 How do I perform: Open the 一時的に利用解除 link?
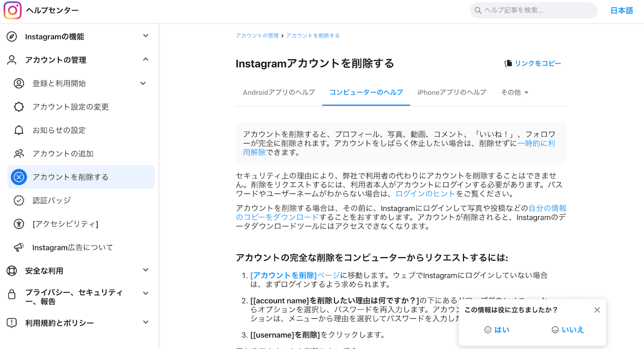tap(536, 143)
